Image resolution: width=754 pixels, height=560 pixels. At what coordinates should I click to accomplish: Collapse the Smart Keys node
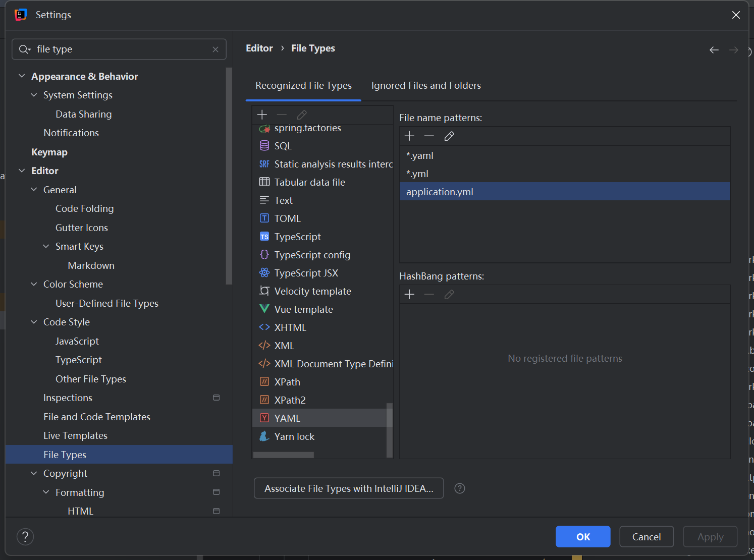[46, 246]
